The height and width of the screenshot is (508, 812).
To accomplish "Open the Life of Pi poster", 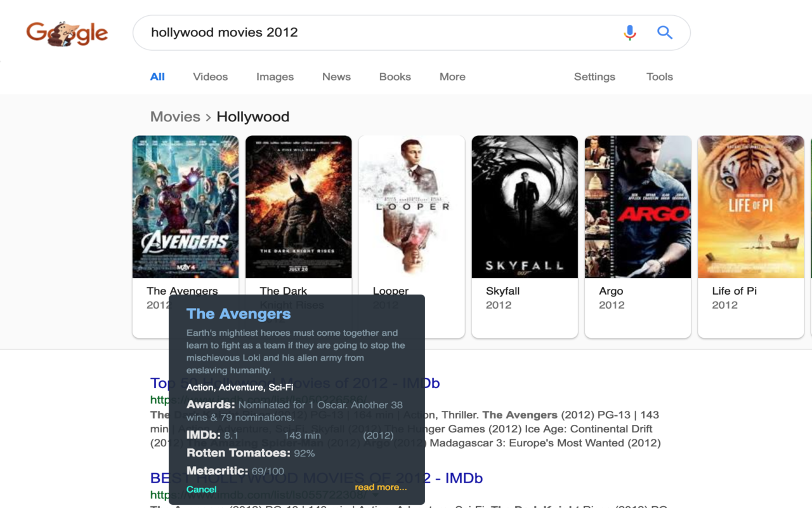I will point(751,207).
